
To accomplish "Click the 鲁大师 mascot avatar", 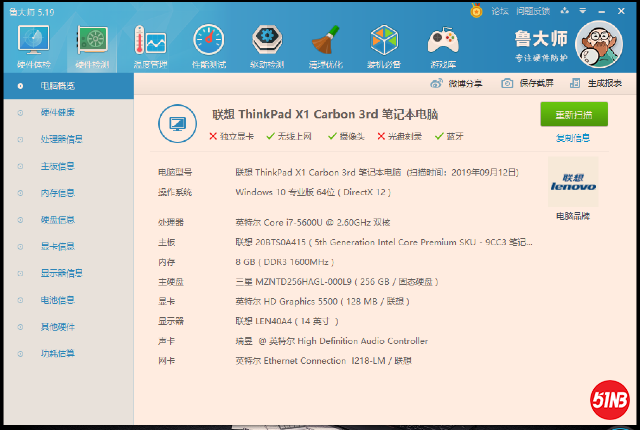I will [x=600, y=45].
